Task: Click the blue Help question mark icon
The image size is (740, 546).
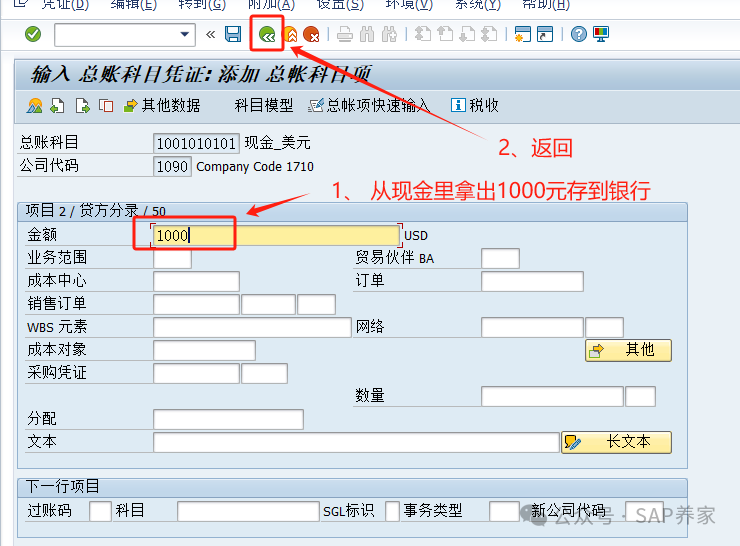Action: [579, 34]
